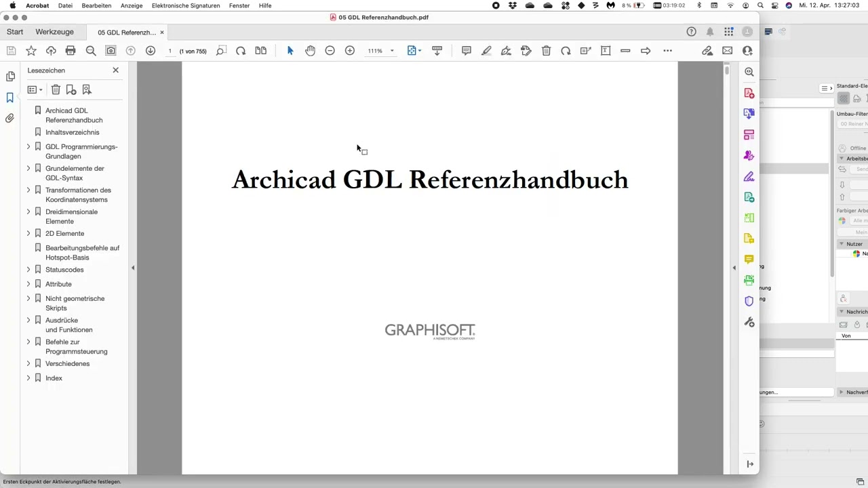
Task: Expand the Statuscodes bookmark
Action: coord(28,270)
